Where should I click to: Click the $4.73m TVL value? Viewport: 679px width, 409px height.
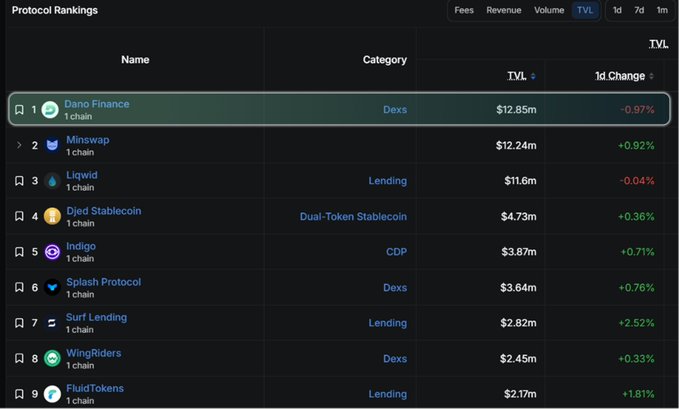[x=518, y=216]
